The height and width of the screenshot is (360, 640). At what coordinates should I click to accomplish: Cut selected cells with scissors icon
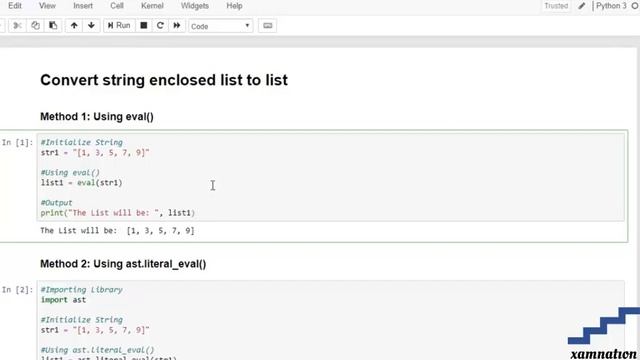17,26
